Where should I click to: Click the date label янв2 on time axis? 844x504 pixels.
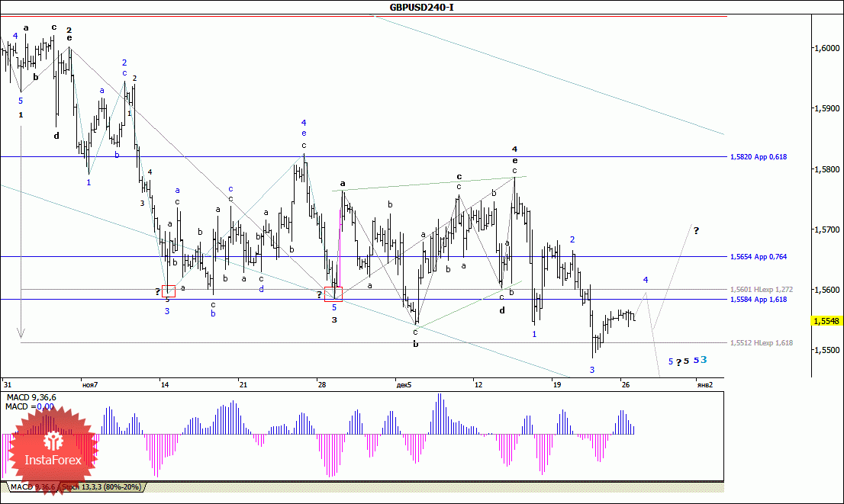pos(704,384)
